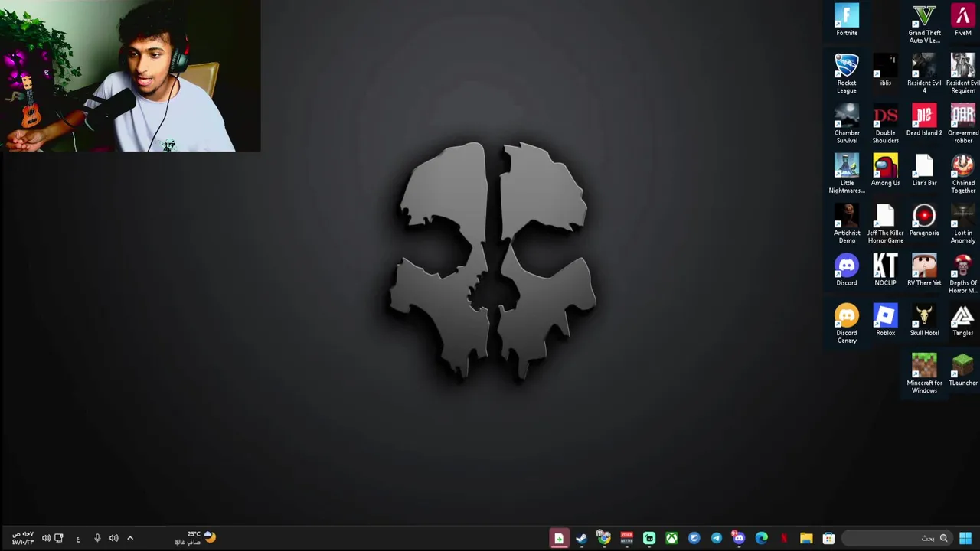The image size is (980, 551).
Task: Launch the Dead Island 2 shortcut
Action: (x=924, y=120)
